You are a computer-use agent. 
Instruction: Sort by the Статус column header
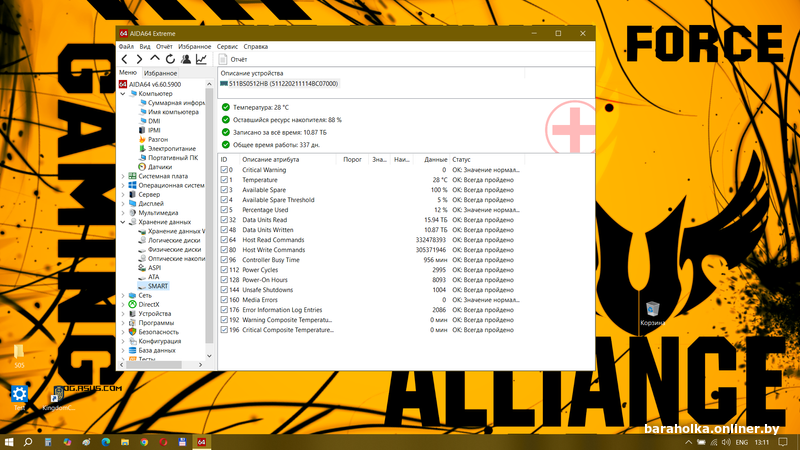click(487, 160)
